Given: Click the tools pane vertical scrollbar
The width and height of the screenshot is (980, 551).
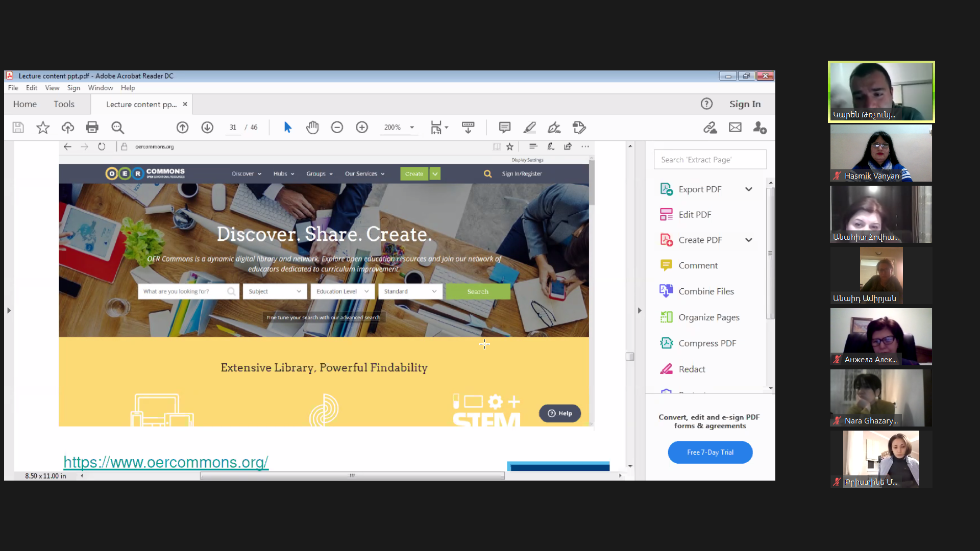Looking at the screenshot, I should pyautogui.click(x=770, y=253).
